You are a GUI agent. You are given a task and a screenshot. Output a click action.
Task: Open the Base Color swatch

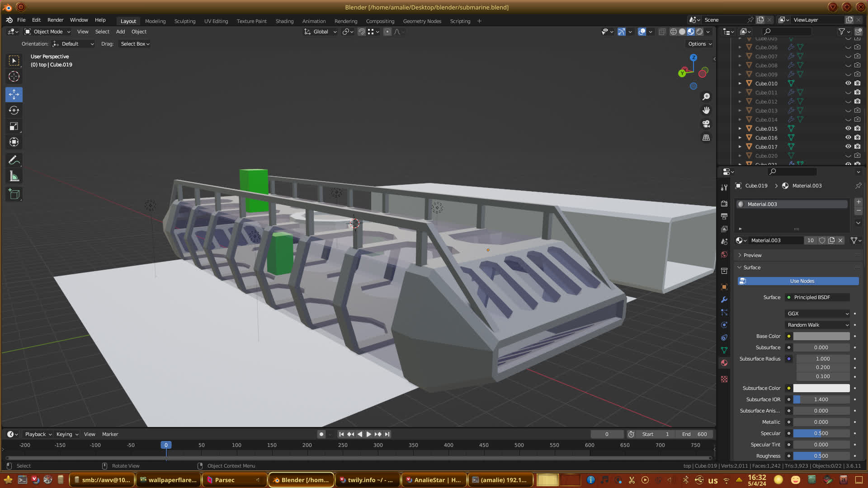point(821,336)
